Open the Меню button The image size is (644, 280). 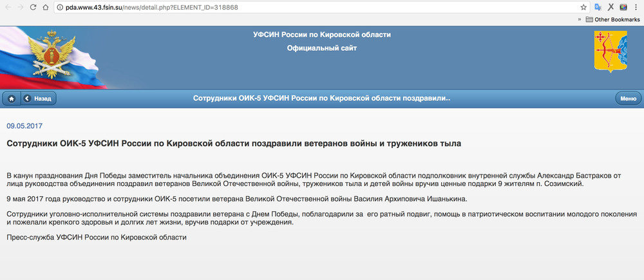628,98
